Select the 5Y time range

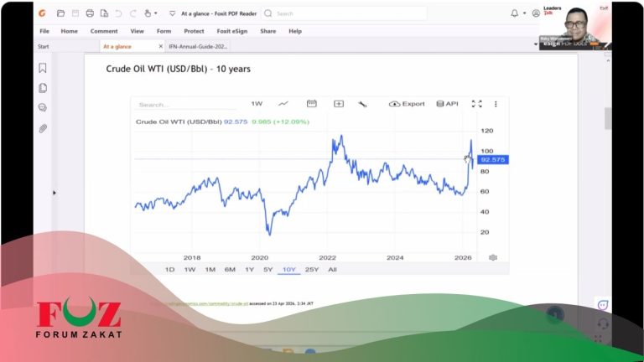(x=268, y=270)
